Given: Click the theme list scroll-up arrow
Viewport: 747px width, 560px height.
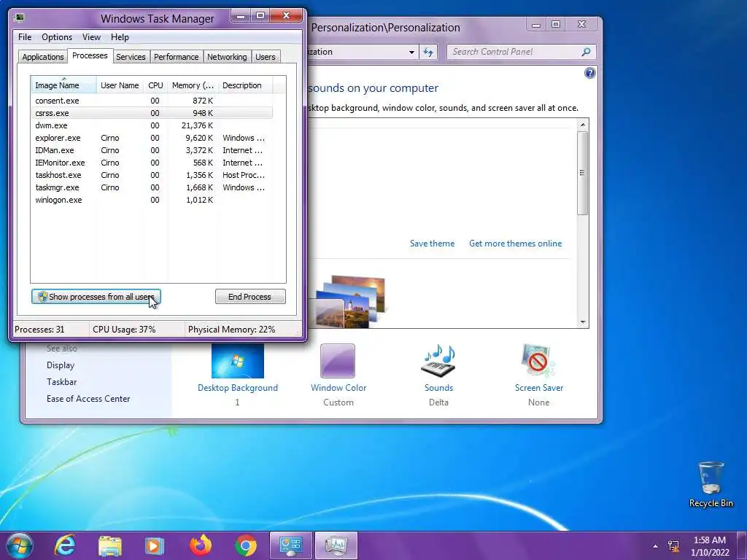Looking at the screenshot, I should tap(582, 125).
